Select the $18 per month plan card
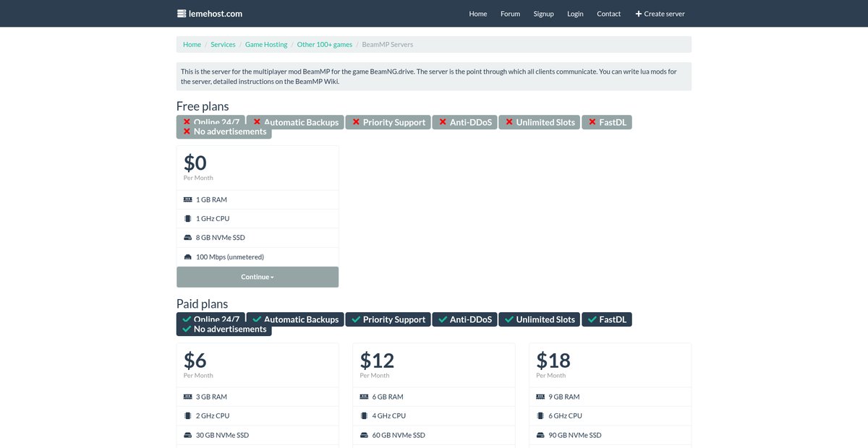 610,395
